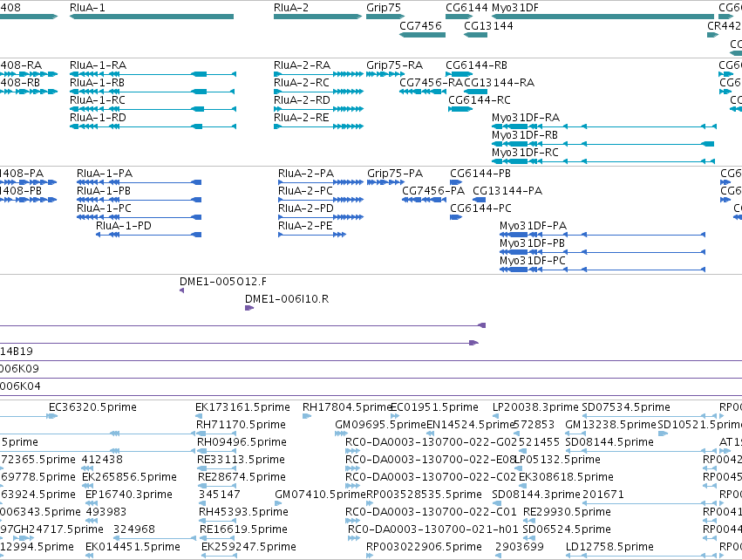
Task: Click the CG13144 gene label
Action: [x=488, y=25]
